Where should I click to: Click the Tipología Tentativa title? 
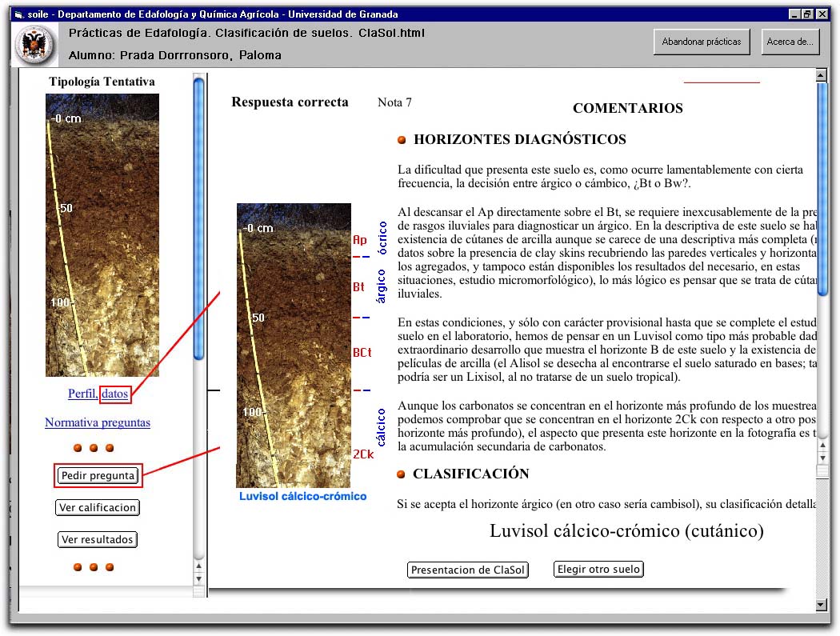(x=102, y=82)
